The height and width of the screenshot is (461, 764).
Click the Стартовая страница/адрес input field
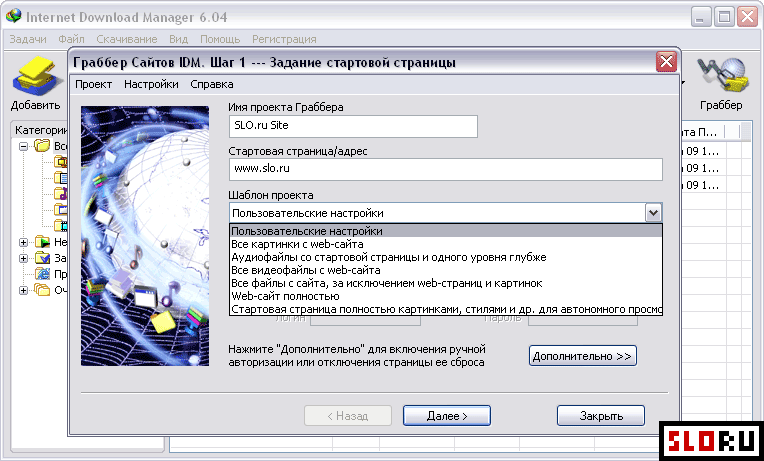[x=445, y=169]
